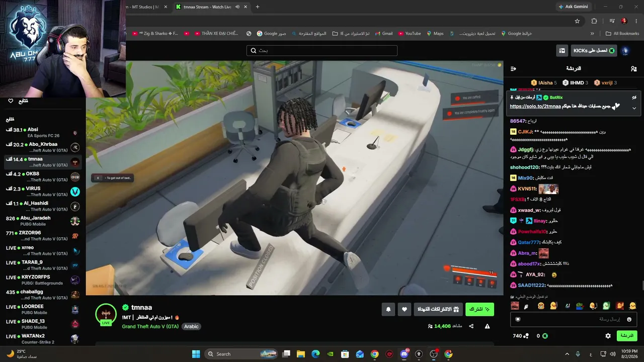644x362 pixels.
Task: Open Task View from the taskbar
Action: [x=286, y=354]
